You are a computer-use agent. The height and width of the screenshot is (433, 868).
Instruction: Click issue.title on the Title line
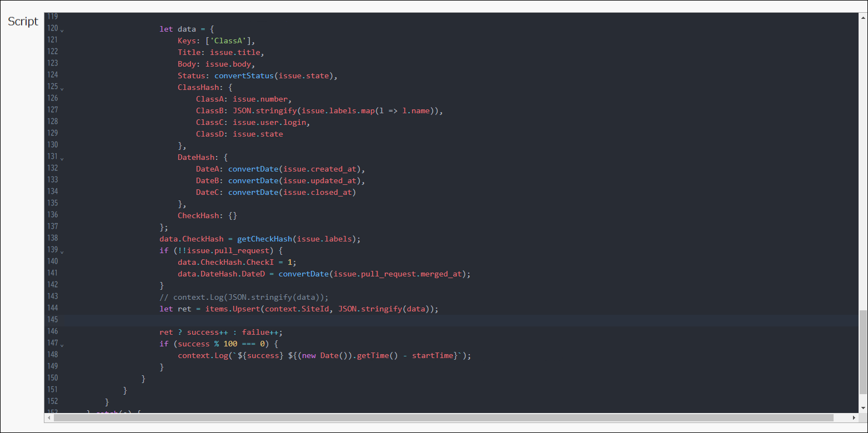235,52
